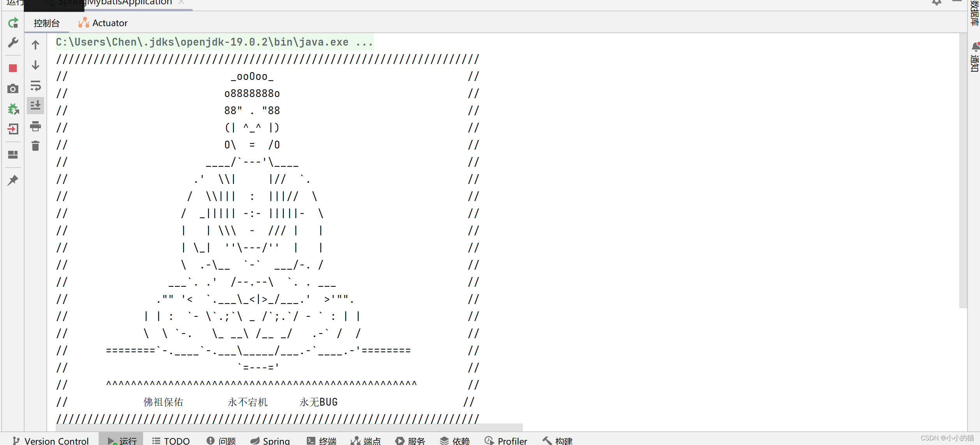Toggle soft-wrap in console
Viewport: 980px width, 445px height.
[35, 86]
